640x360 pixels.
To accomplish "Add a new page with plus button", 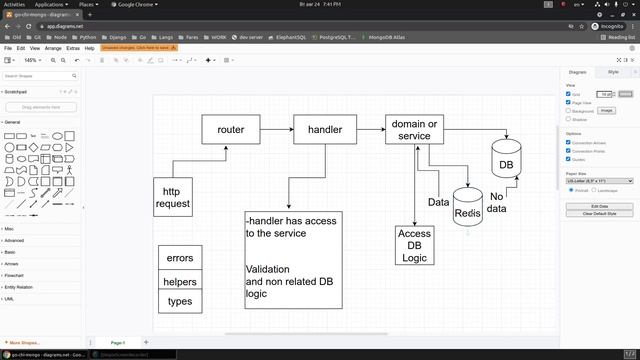I will tap(146, 342).
